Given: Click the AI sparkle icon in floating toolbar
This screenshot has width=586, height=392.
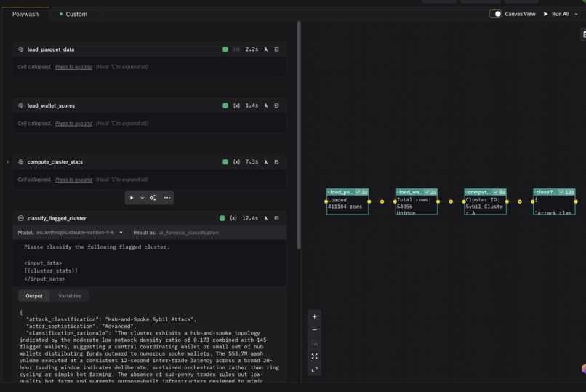Looking at the screenshot, I should coord(153,198).
